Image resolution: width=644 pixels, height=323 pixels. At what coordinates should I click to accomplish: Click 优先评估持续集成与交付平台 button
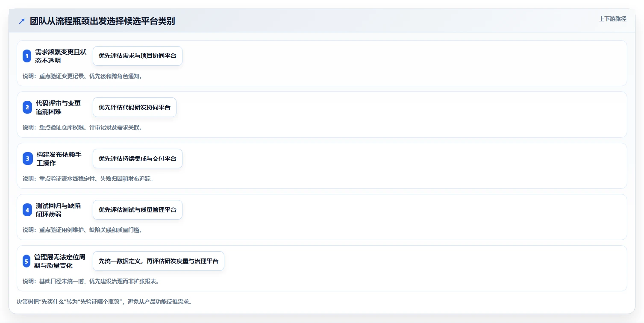point(138,159)
